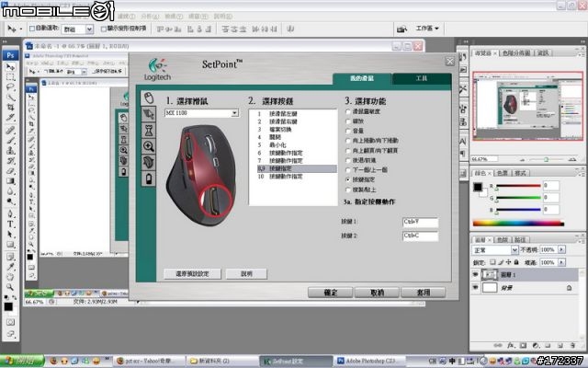Click the red R color slider

coord(518,186)
